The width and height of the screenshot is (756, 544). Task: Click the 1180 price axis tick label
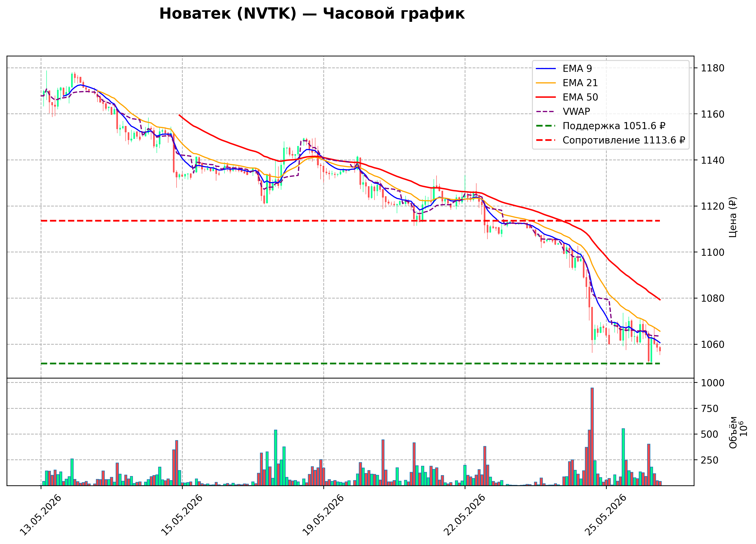tap(713, 68)
